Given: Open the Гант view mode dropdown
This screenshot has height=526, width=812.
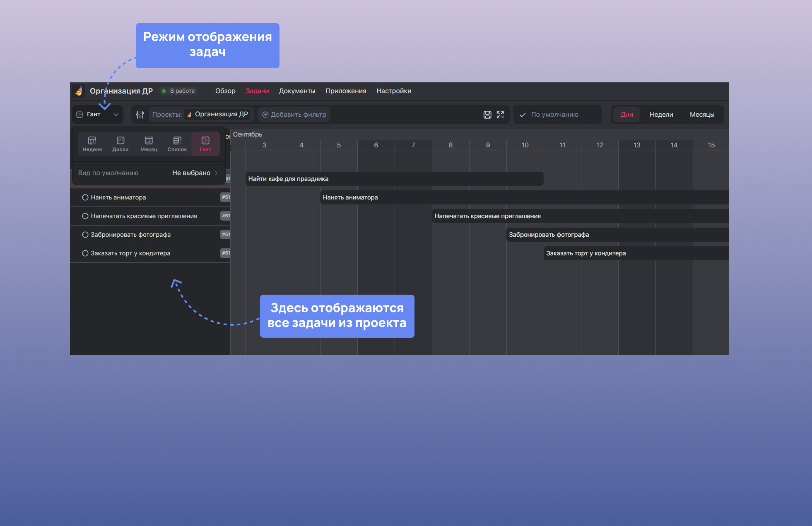Looking at the screenshot, I should [98, 115].
